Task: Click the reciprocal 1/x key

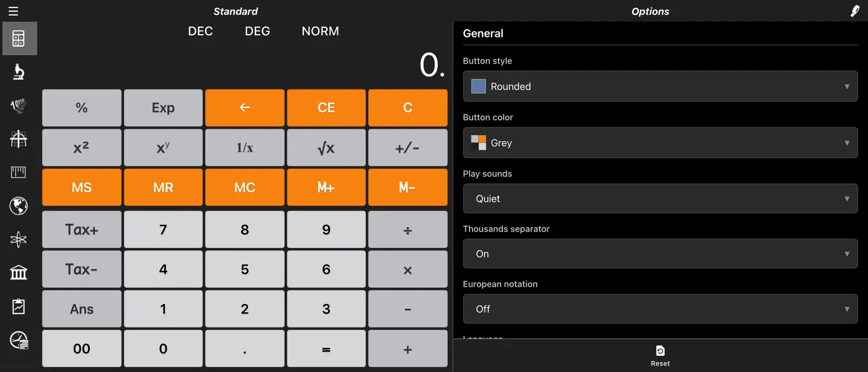Action: point(245,147)
